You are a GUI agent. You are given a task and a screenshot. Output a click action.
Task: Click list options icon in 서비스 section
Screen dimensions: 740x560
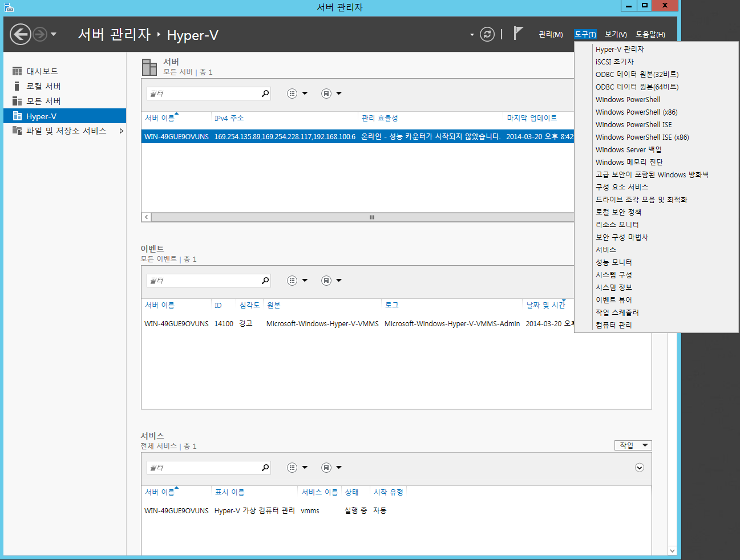[x=292, y=468]
